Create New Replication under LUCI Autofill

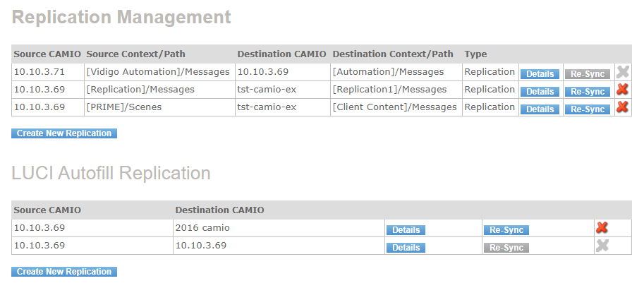point(64,272)
